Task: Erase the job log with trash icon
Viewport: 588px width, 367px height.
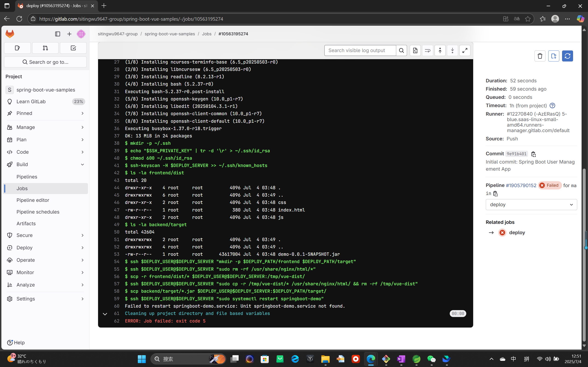Action: coord(540,56)
